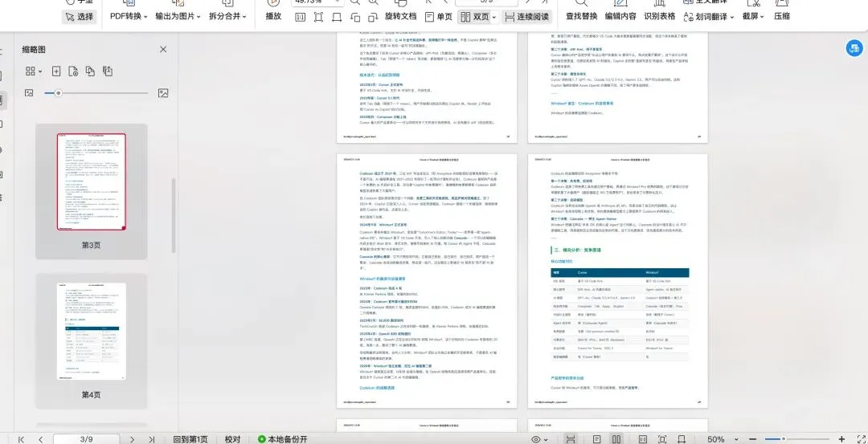Select two-page icon in status bar
The height and width of the screenshot is (444, 868).
click(x=616, y=439)
